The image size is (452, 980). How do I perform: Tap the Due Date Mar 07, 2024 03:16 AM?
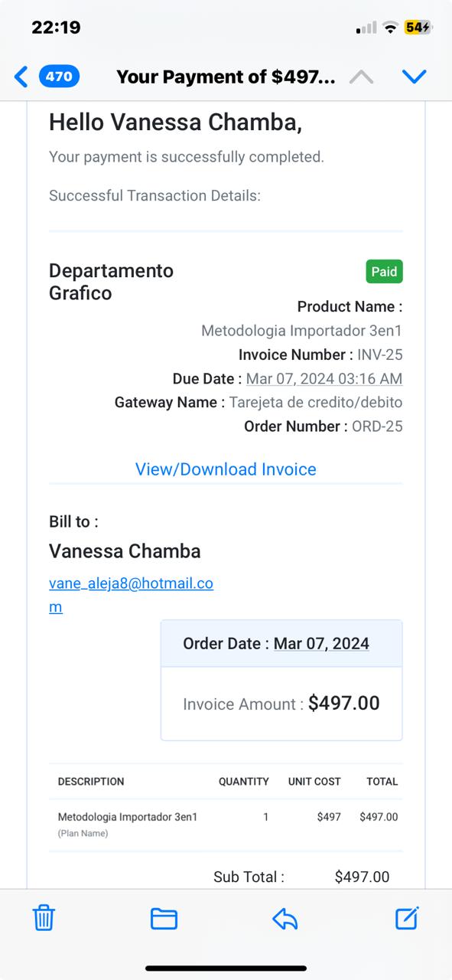coord(324,379)
